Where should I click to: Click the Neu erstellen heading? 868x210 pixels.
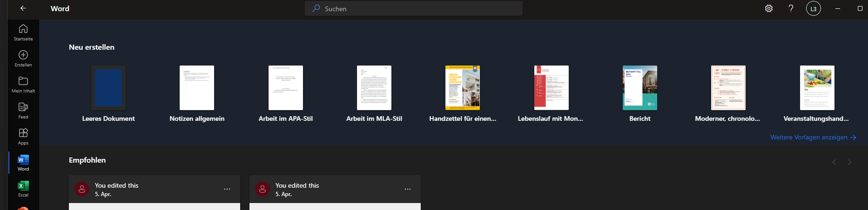tap(92, 47)
